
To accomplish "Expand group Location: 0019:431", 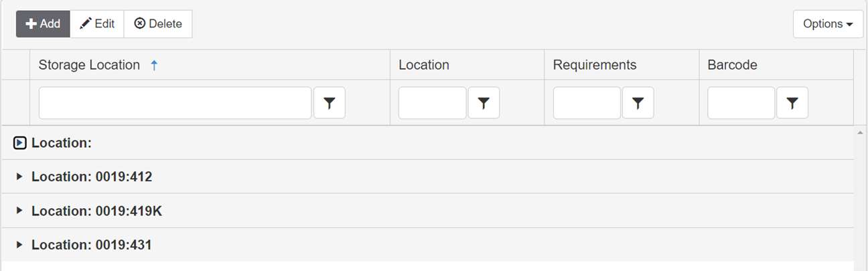I will tap(19, 245).
